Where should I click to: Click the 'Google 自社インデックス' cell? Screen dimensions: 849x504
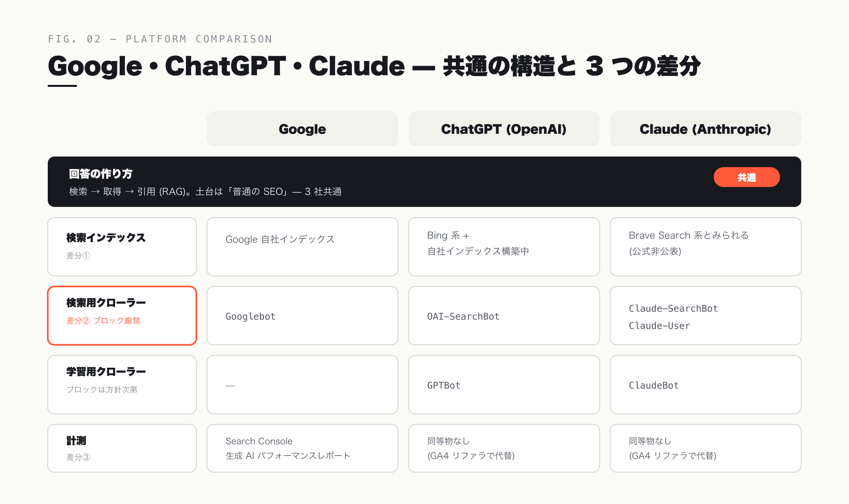coord(302,247)
